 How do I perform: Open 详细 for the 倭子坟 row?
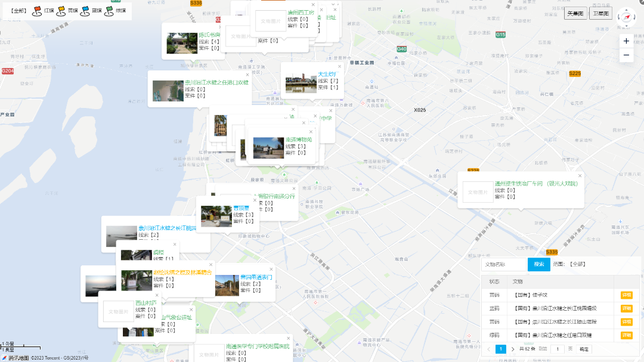pos(626,295)
